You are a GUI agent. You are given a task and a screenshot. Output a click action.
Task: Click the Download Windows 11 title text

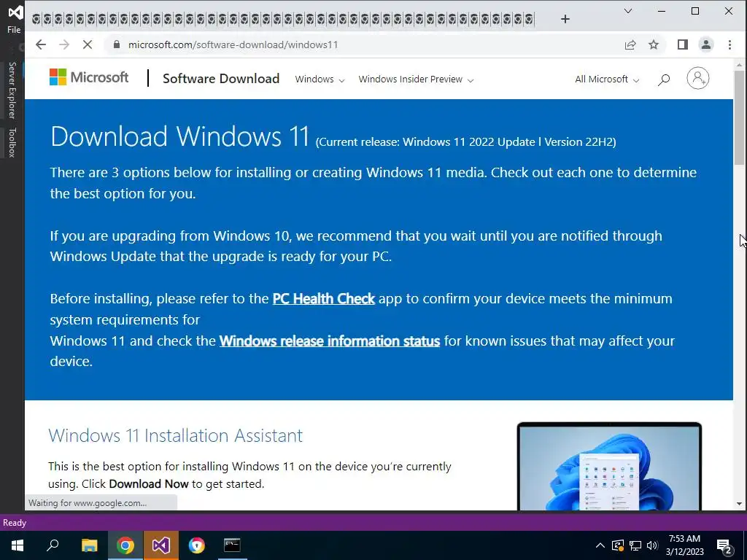(180, 136)
